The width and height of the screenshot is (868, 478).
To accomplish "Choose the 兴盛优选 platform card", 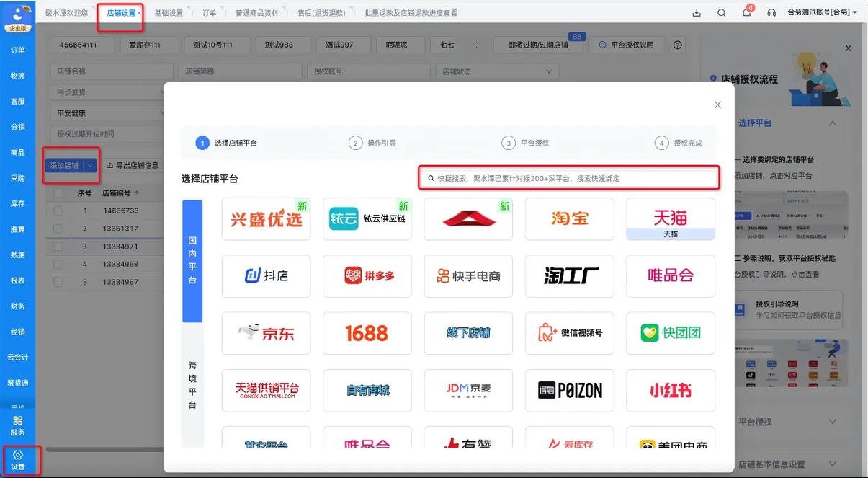I will pos(266,219).
